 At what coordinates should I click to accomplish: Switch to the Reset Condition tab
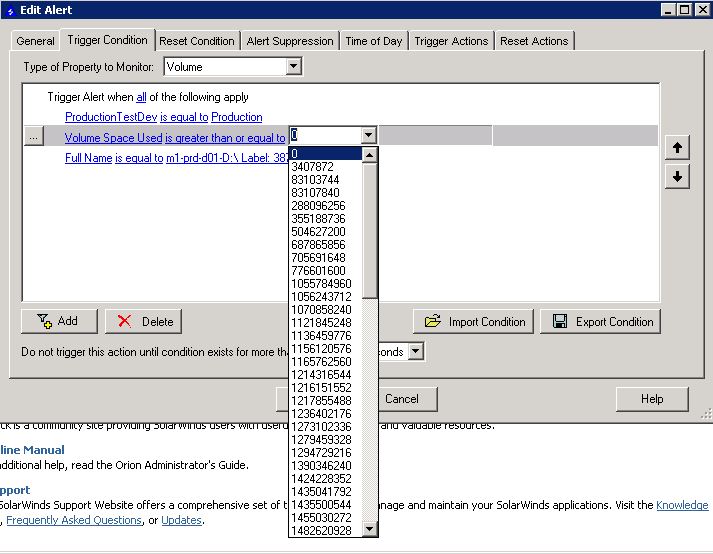pos(197,41)
